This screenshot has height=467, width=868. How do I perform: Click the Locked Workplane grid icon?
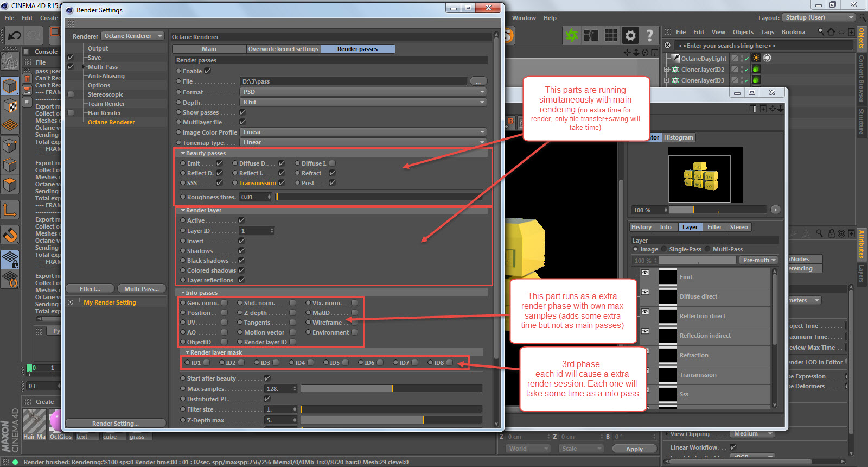pos(10,259)
